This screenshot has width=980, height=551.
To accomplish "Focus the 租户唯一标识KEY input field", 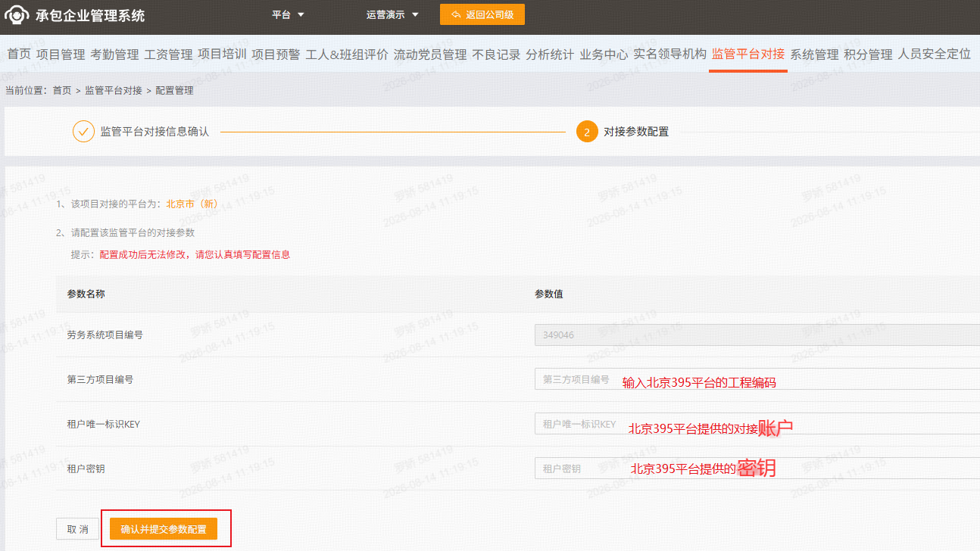I will [x=757, y=424].
